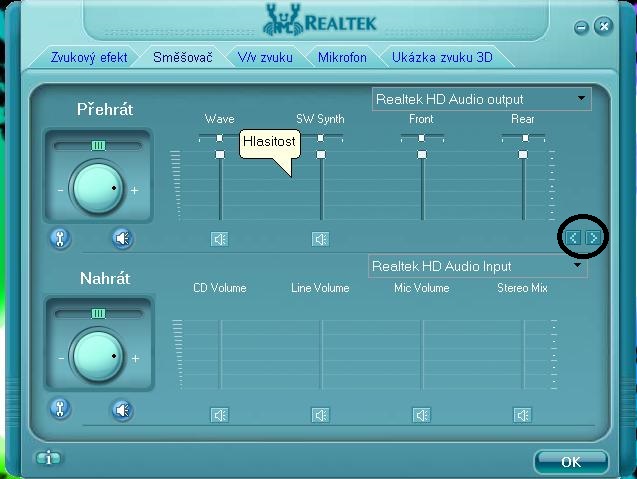Screen dimensions: 637x479
Task: Close the Realtek audio manager window
Action: pyautogui.click(x=604, y=26)
